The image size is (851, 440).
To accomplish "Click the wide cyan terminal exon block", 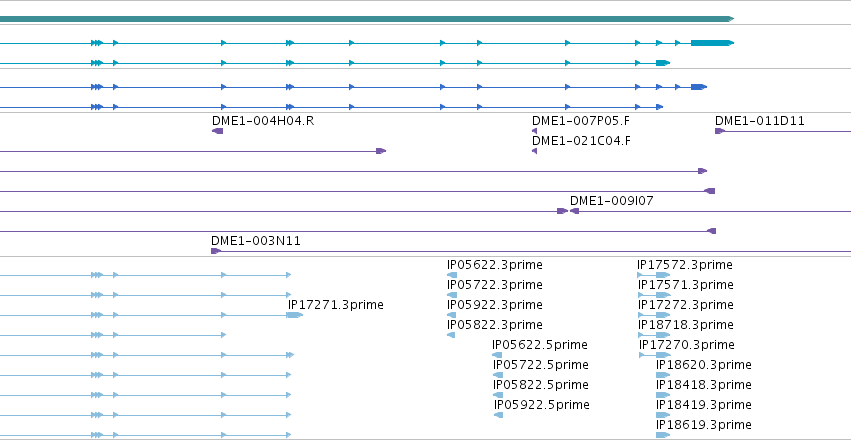I will point(712,43).
